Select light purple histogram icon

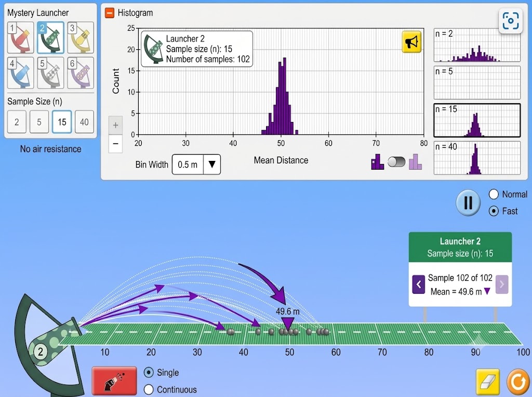point(415,162)
